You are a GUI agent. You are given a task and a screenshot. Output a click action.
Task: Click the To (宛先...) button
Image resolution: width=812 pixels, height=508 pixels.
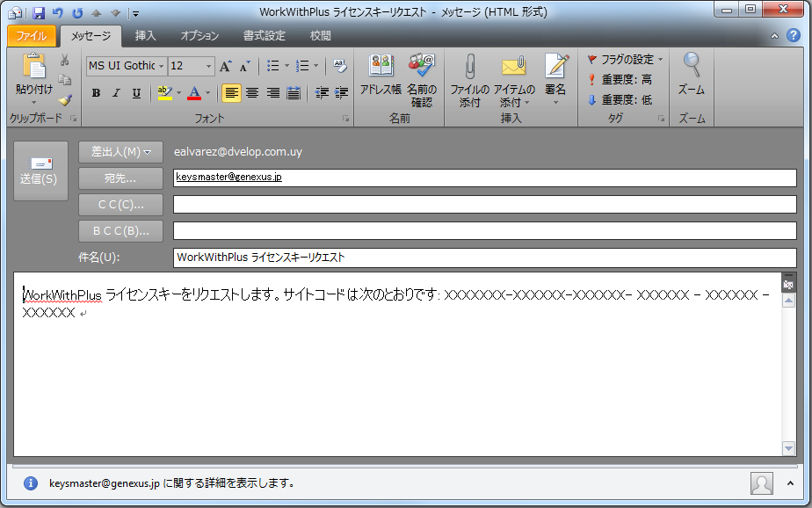click(120, 178)
